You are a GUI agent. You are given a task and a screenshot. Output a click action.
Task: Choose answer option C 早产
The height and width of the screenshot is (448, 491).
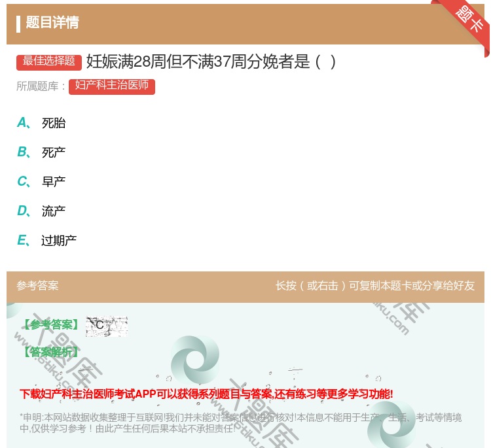(x=41, y=182)
